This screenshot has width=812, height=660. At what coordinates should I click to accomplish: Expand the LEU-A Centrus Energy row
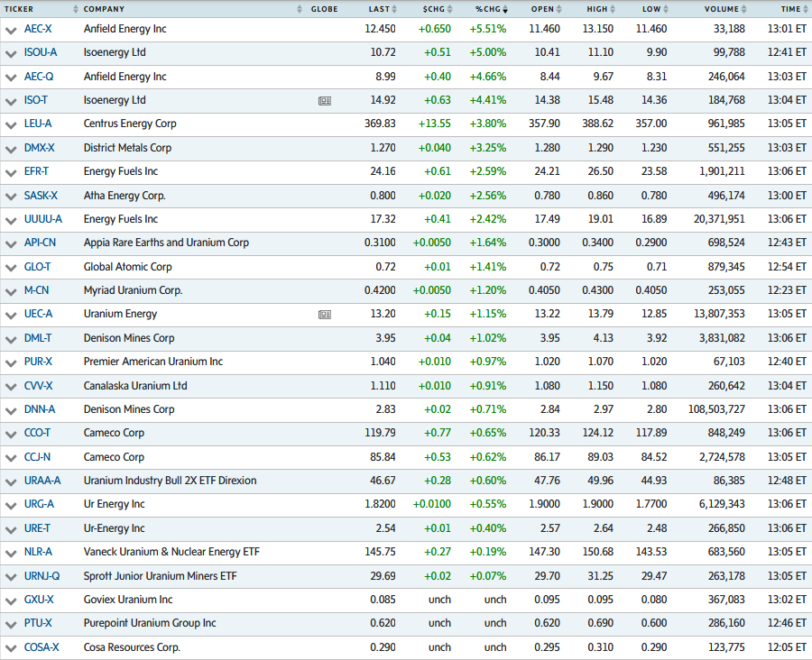click(x=11, y=124)
